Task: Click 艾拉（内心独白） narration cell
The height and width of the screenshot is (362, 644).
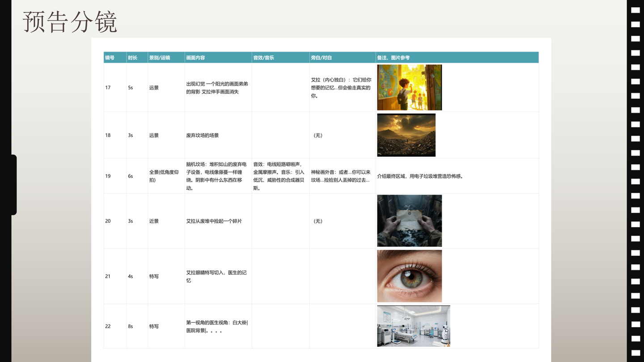Action: (x=343, y=88)
